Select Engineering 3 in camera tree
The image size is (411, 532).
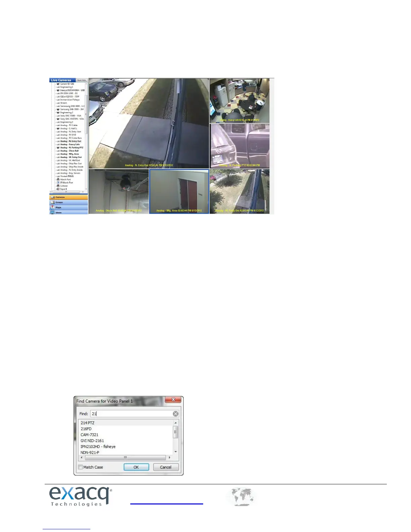pos(66,122)
